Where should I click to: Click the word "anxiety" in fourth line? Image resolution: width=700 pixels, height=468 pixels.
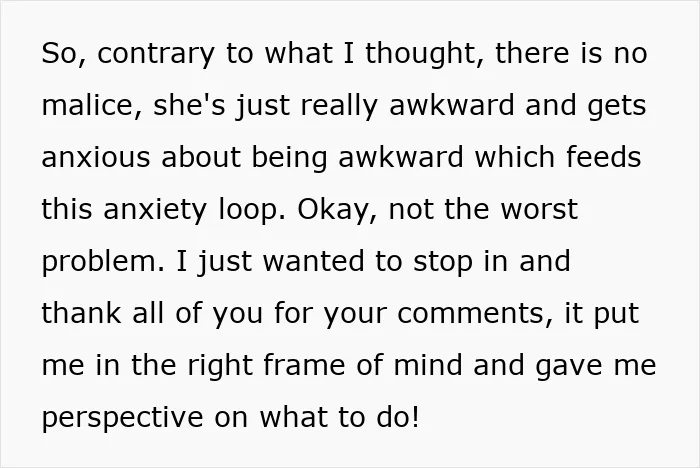tap(155, 210)
